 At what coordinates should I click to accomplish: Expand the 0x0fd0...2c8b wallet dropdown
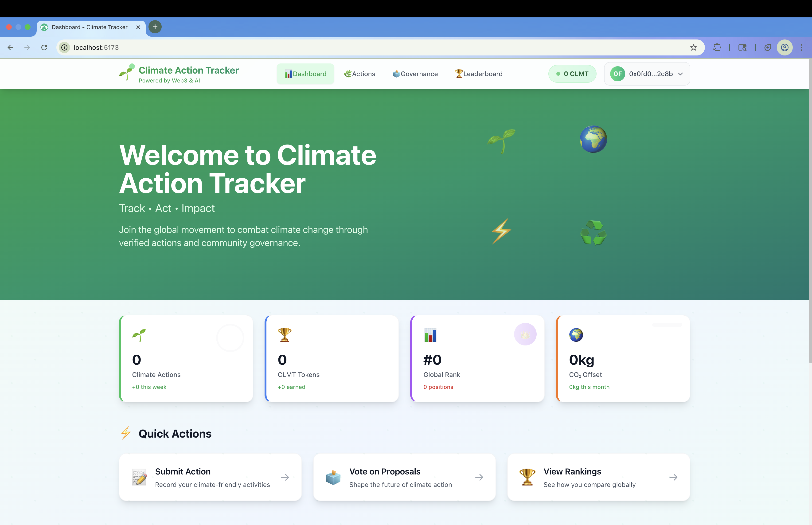[647, 74]
